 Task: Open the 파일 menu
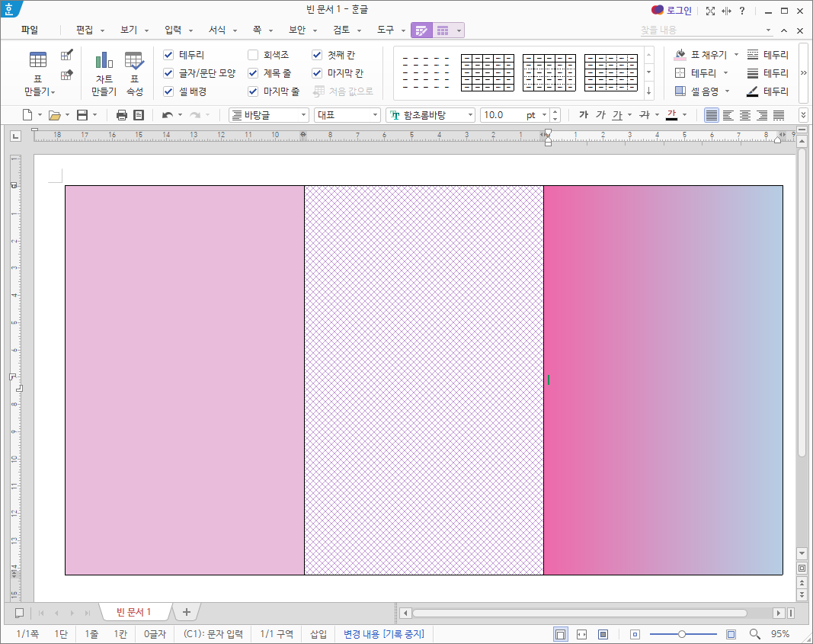(30, 30)
